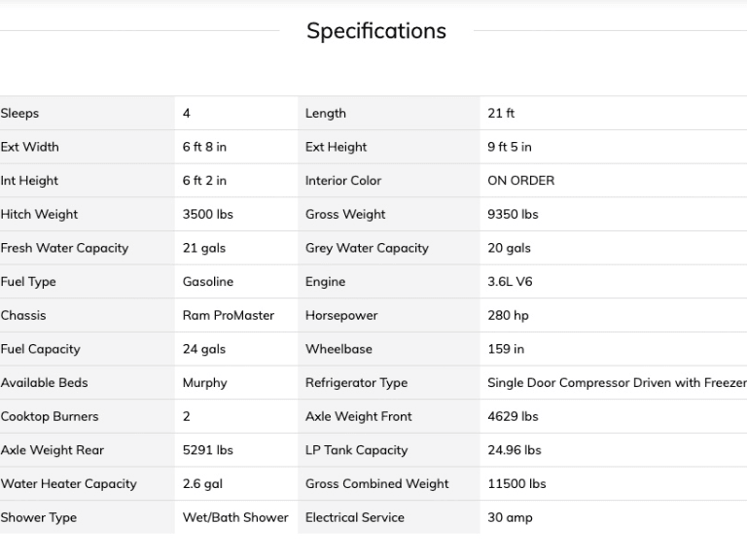
Task: Select the 24.96 lbs LP tank value
Action: pos(514,450)
